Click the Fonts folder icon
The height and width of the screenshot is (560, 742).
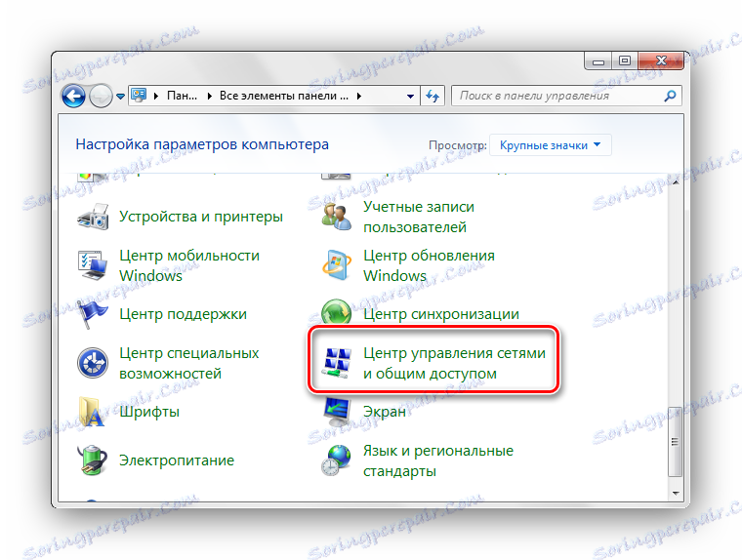[x=92, y=412]
